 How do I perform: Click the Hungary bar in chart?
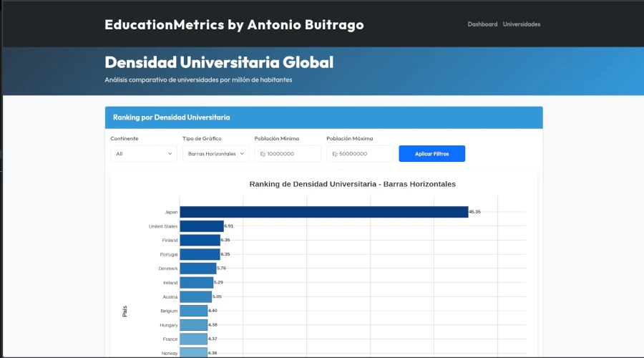coord(193,325)
